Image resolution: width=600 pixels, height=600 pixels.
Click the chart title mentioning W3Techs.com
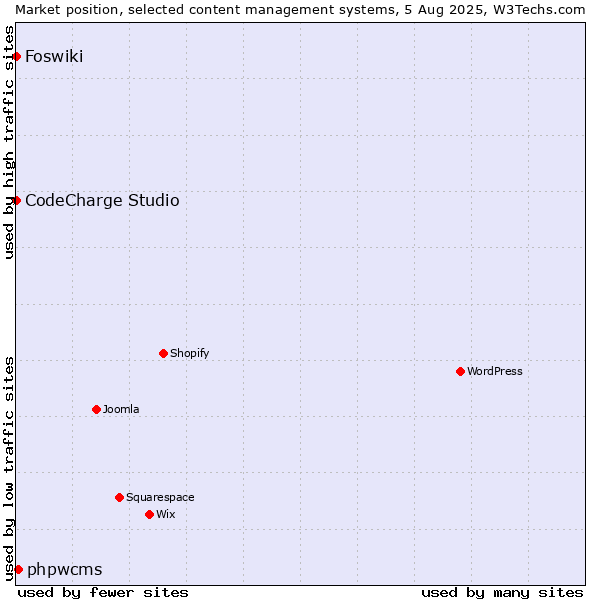click(x=300, y=10)
